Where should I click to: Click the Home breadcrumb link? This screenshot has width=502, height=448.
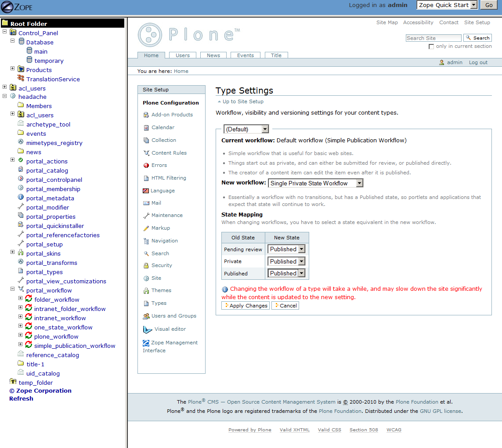181,71
